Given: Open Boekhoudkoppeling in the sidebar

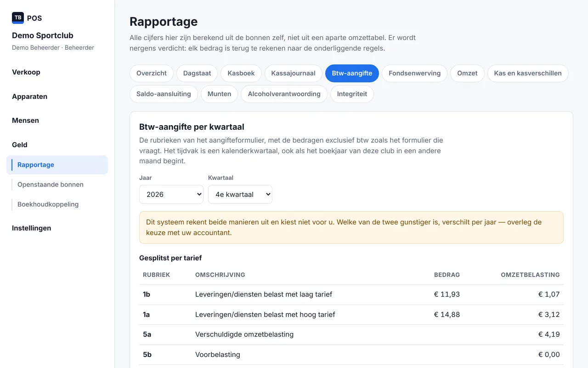Looking at the screenshot, I should 48,204.
